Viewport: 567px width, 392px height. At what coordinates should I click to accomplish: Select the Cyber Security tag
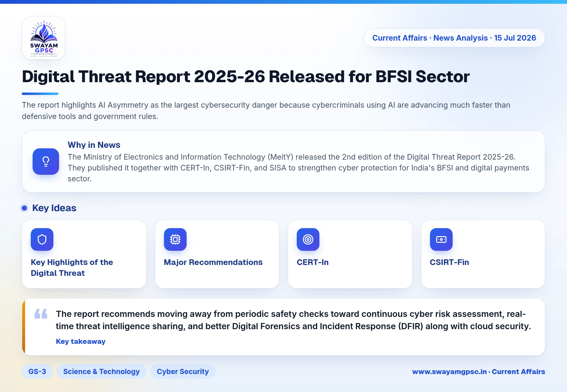coord(183,372)
